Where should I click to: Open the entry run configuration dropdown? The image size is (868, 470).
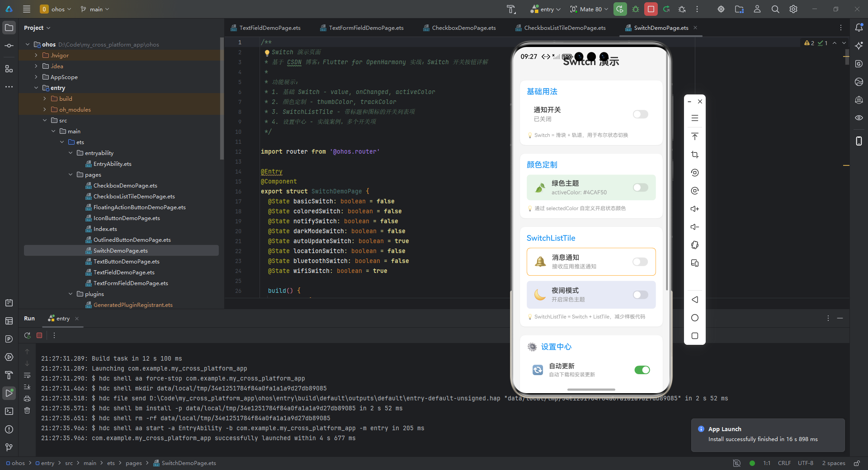click(546, 9)
